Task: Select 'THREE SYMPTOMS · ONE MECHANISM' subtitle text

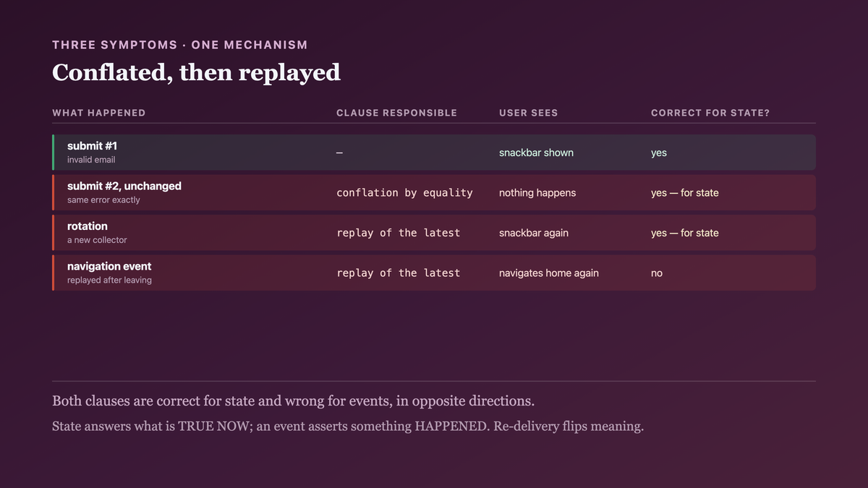Action: [180, 45]
